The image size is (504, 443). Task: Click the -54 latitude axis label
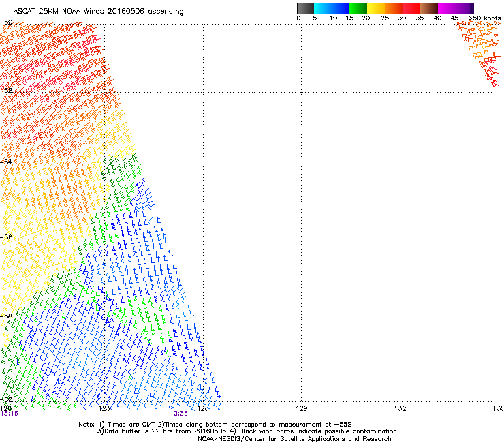[x=6, y=162]
